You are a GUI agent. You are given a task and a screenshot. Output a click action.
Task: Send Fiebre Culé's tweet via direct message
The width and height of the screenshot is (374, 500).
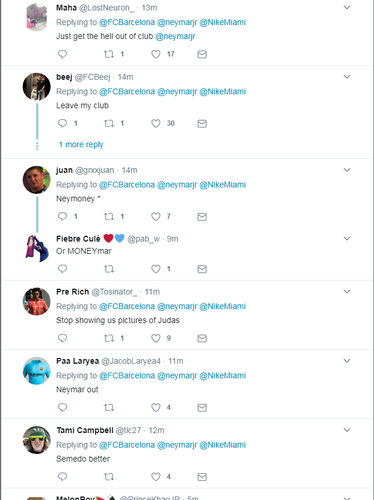202,269
